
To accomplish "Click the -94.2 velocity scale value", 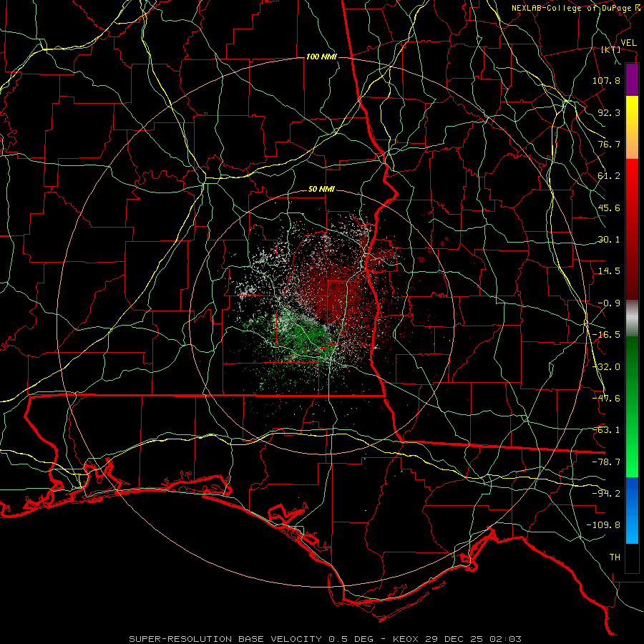I will (x=606, y=494).
